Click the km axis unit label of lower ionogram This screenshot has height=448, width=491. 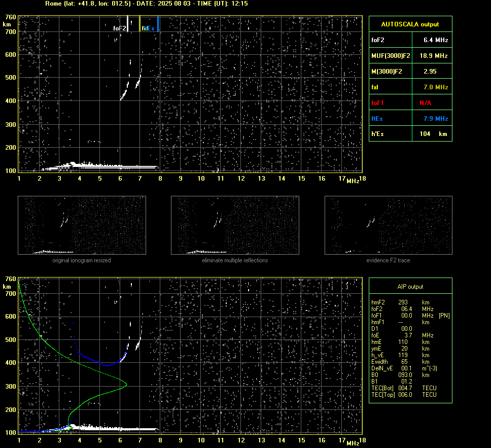point(7,286)
